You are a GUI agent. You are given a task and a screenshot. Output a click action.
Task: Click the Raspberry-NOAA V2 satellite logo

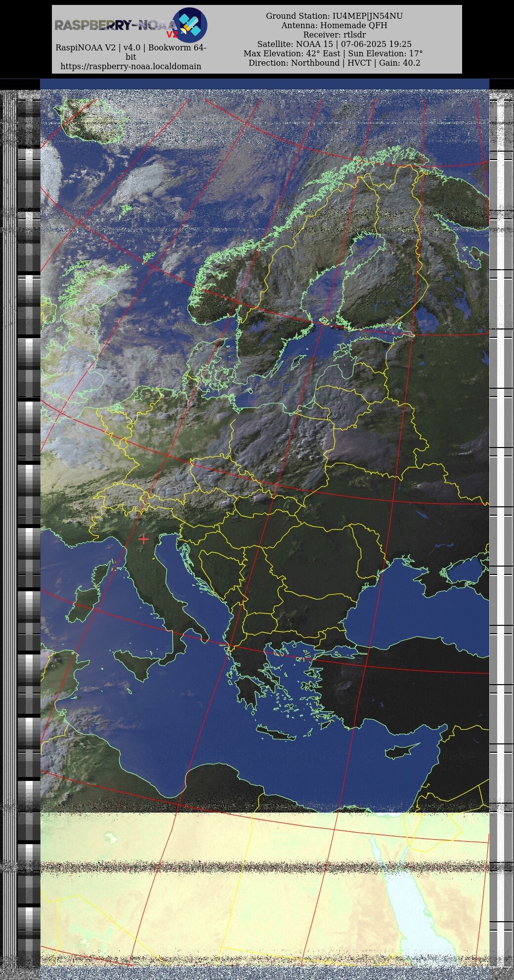[x=190, y=25]
